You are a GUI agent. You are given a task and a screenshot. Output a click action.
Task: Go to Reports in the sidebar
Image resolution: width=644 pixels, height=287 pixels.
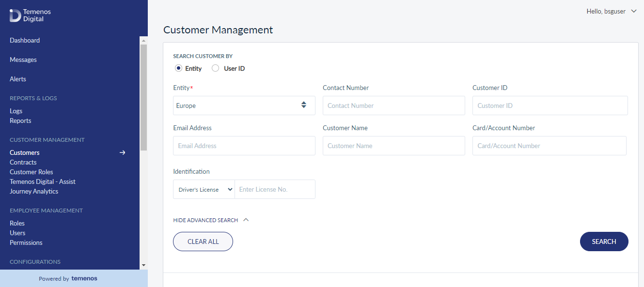coord(20,121)
